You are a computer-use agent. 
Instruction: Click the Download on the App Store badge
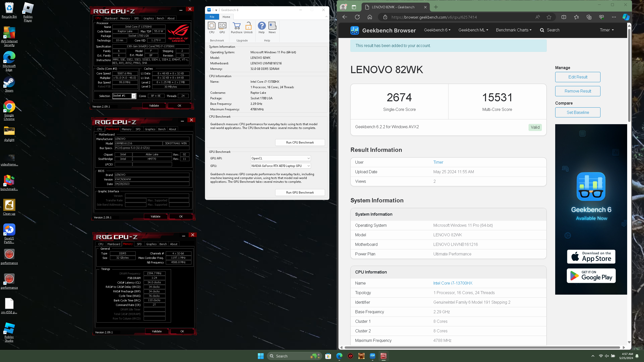(x=591, y=257)
